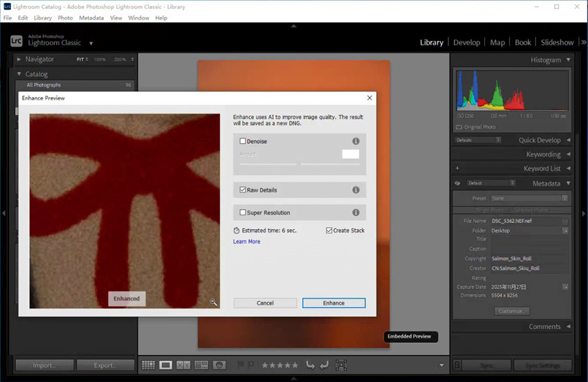Click Cancel in Enhance Preview dialog
This screenshot has height=382, width=588.
coord(265,303)
